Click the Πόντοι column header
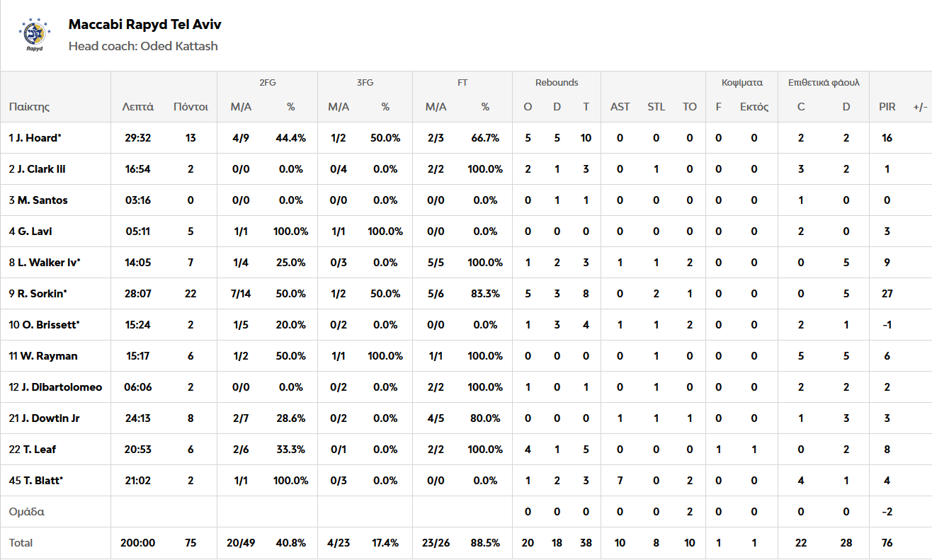The width and height of the screenshot is (932, 560). (x=191, y=107)
